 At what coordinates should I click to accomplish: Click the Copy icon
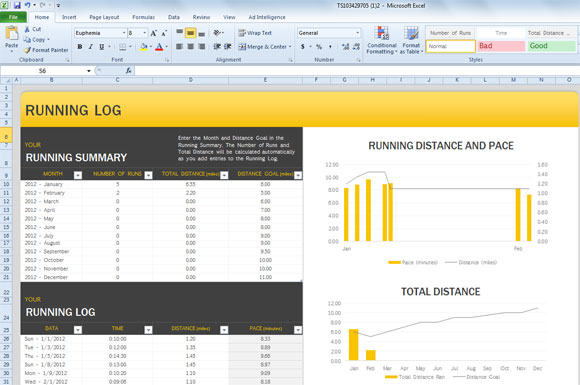[27, 40]
